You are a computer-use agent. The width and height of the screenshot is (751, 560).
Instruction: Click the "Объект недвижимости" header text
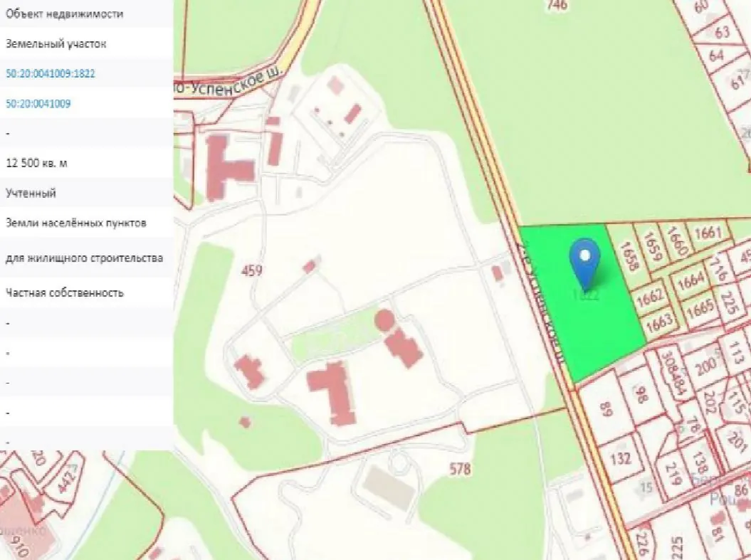[64, 14]
